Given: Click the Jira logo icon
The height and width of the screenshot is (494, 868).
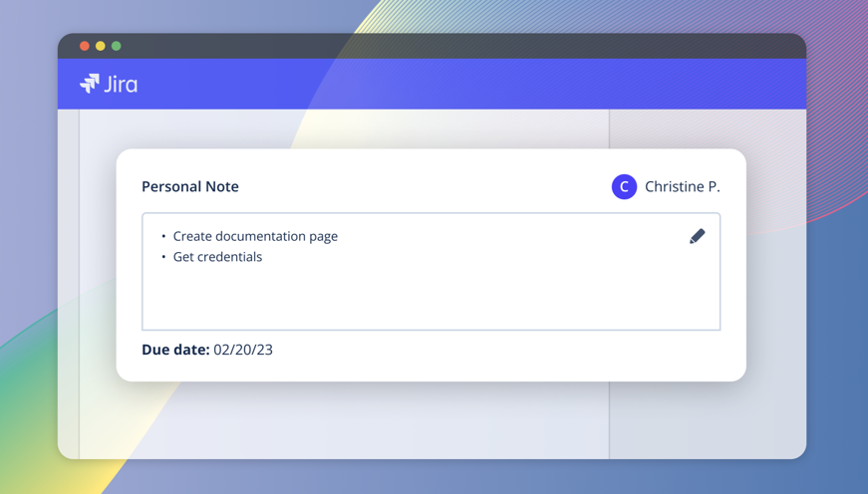Looking at the screenshot, I should pyautogui.click(x=90, y=84).
